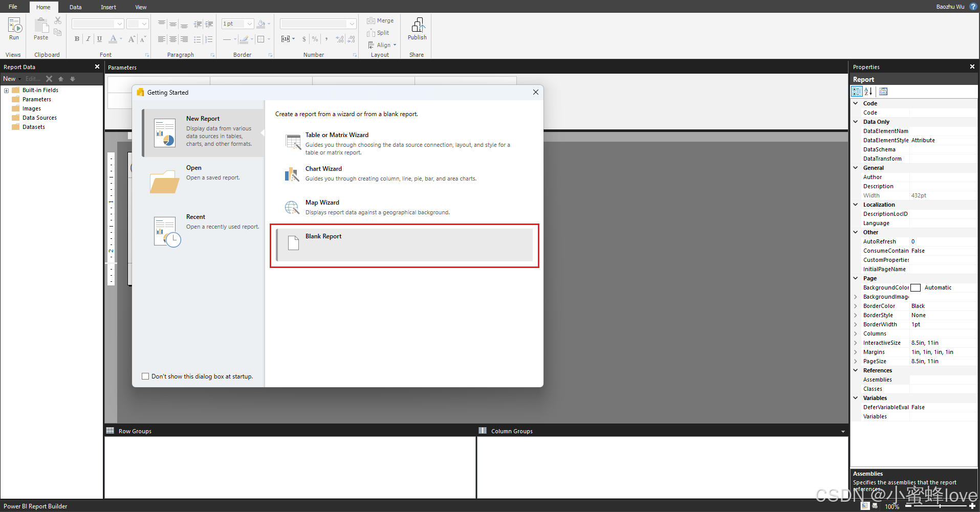
Task: Select New Report in Getting Started
Action: [204, 133]
